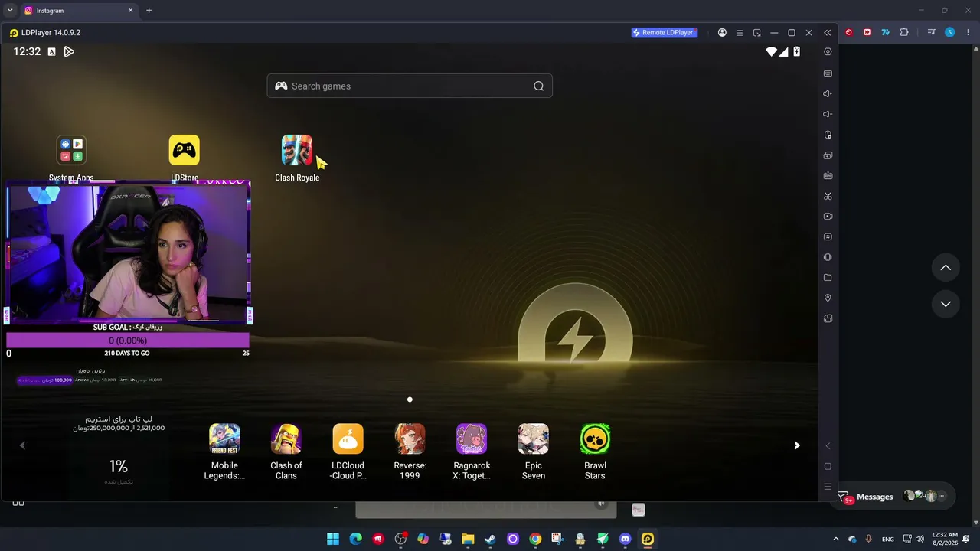
Task: Launch Epic Seven from the recommended games
Action: tap(534, 439)
